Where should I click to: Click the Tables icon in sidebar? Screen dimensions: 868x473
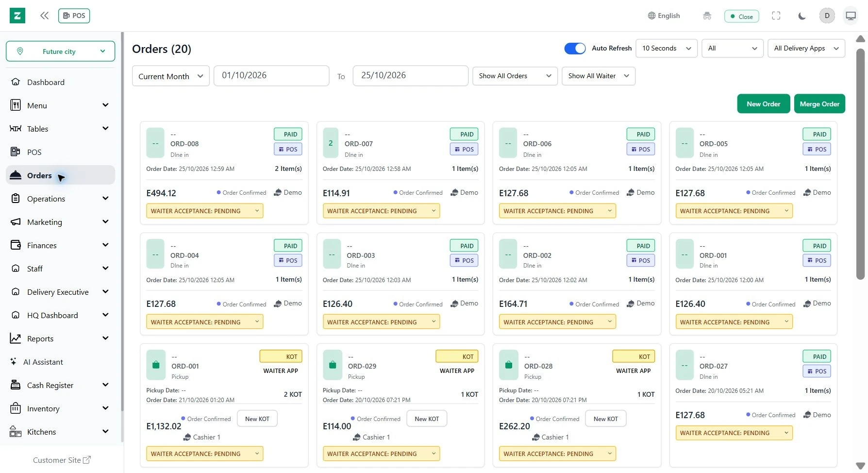(x=16, y=129)
